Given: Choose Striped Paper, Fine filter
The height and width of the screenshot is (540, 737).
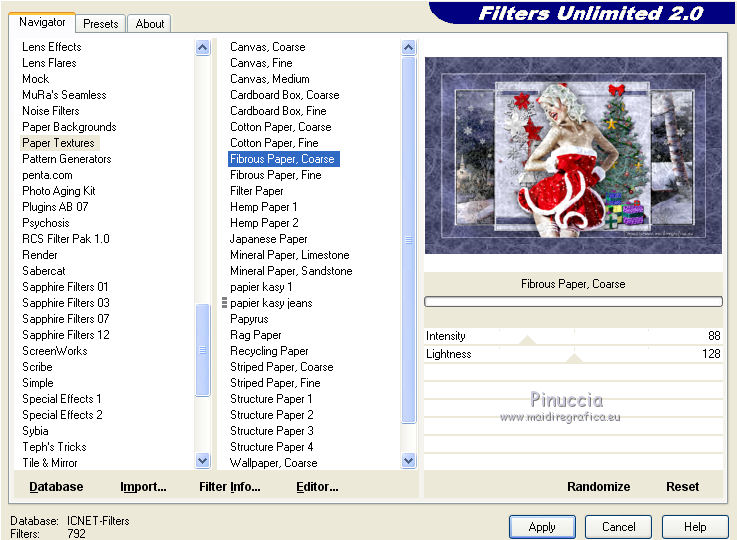Looking at the screenshot, I should point(275,383).
